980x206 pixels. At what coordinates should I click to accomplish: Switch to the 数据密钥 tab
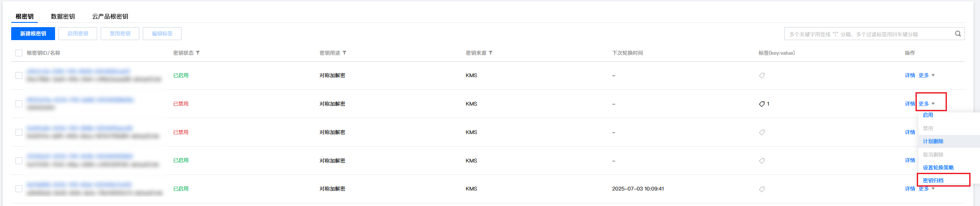coord(63,16)
